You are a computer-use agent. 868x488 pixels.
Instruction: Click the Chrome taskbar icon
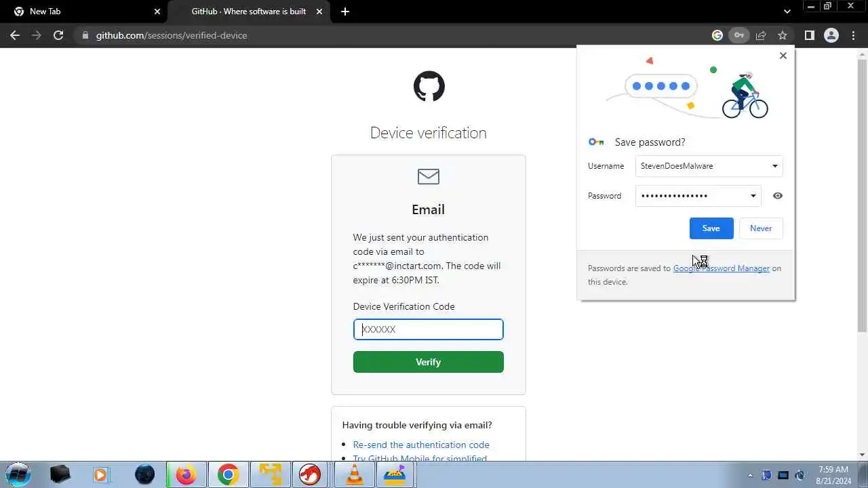229,474
